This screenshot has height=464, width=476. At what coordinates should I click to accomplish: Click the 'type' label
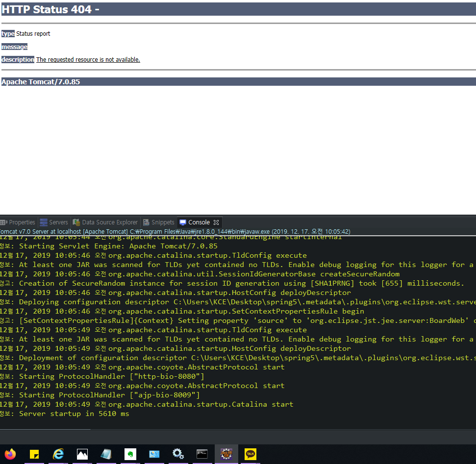pos(8,33)
